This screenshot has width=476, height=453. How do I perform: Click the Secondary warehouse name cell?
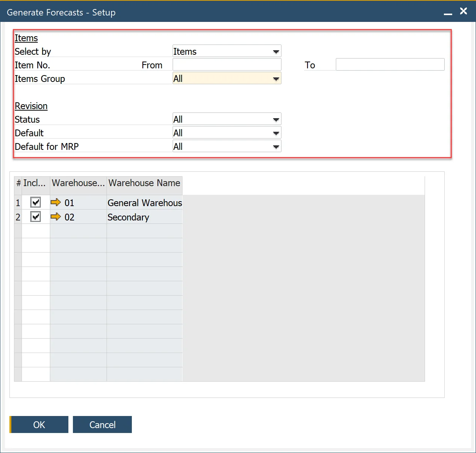[144, 217]
